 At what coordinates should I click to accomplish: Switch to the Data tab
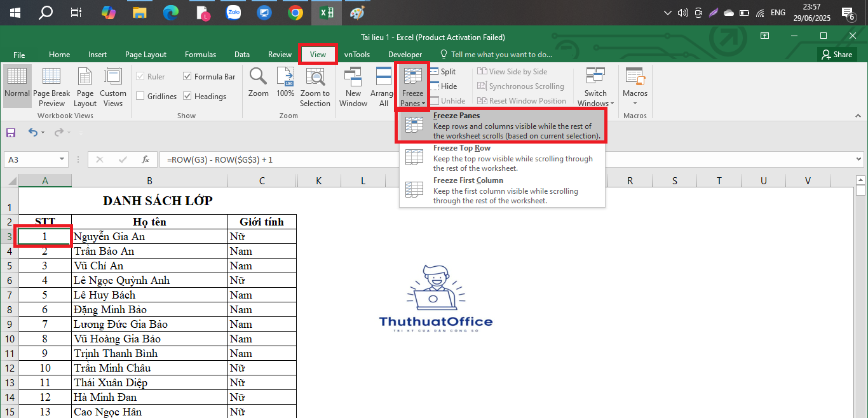click(x=241, y=55)
